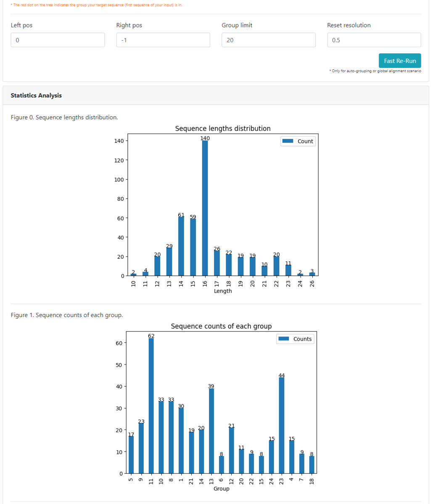Click the Left pos input field

(58, 40)
